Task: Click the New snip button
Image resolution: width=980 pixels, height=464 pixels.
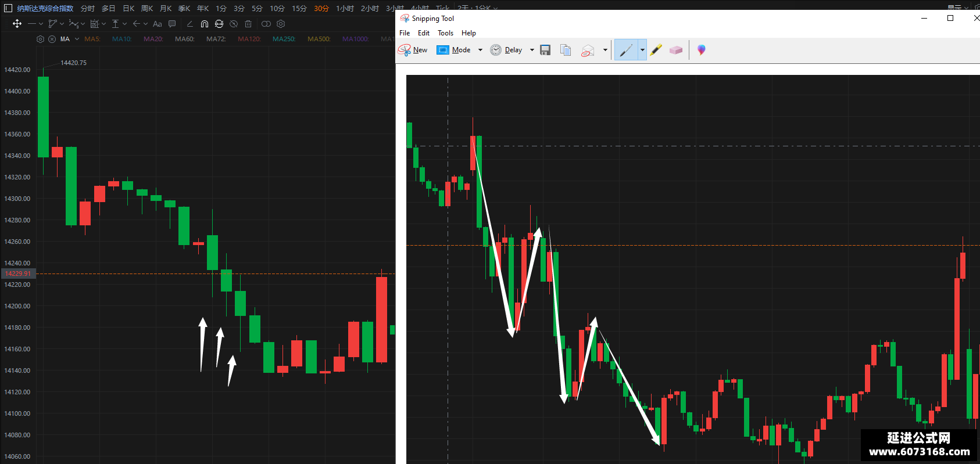Action: point(413,50)
